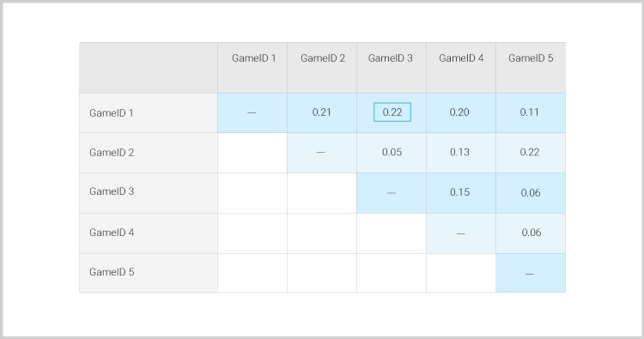Select the GameID 3 row header
The width and height of the screenshot is (644, 339).
point(149,193)
